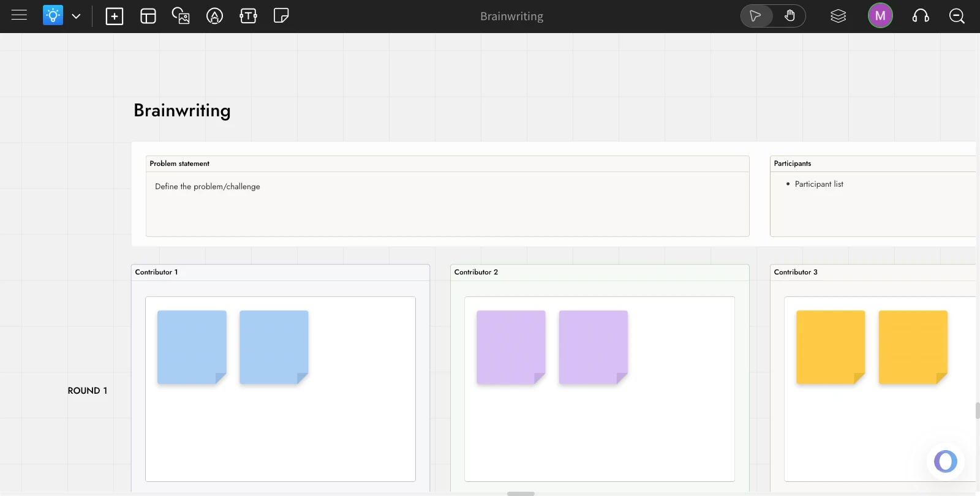
Task: Click the ROUND 1 label
Action: click(88, 391)
